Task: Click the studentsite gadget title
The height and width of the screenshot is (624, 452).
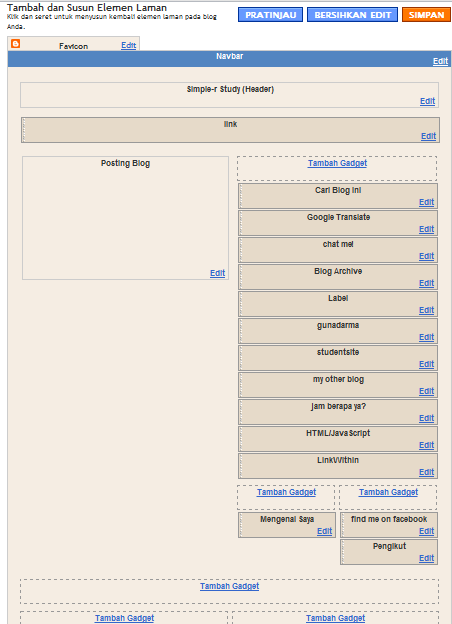Action: point(338,352)
